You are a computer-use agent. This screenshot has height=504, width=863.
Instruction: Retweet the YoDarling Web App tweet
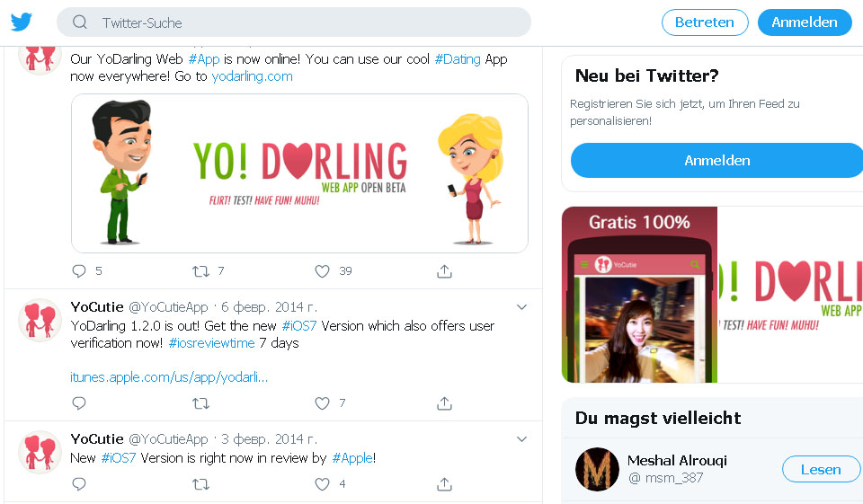tap(201, 271)
